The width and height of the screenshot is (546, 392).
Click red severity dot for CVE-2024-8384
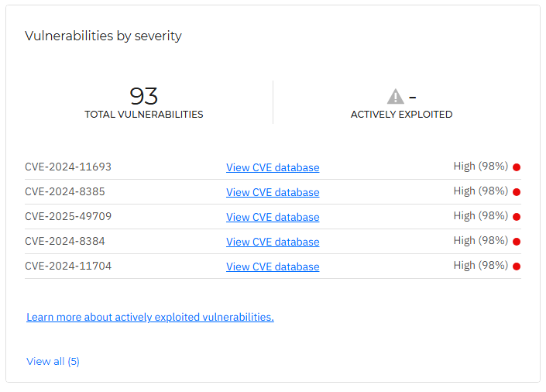(x=517, y=242)
